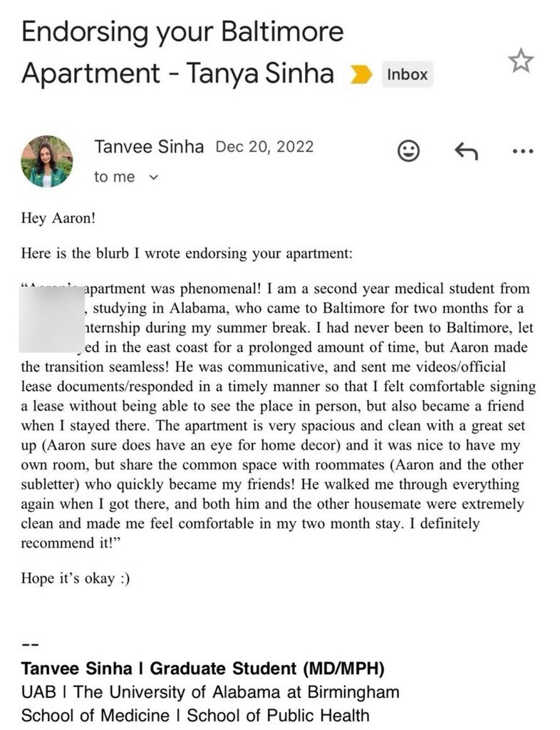Click the email subject 'Endorsing your Baltimore Apartment'
Image resolution: width=560 pixels, height=730 pixels.
coord(182,52)
